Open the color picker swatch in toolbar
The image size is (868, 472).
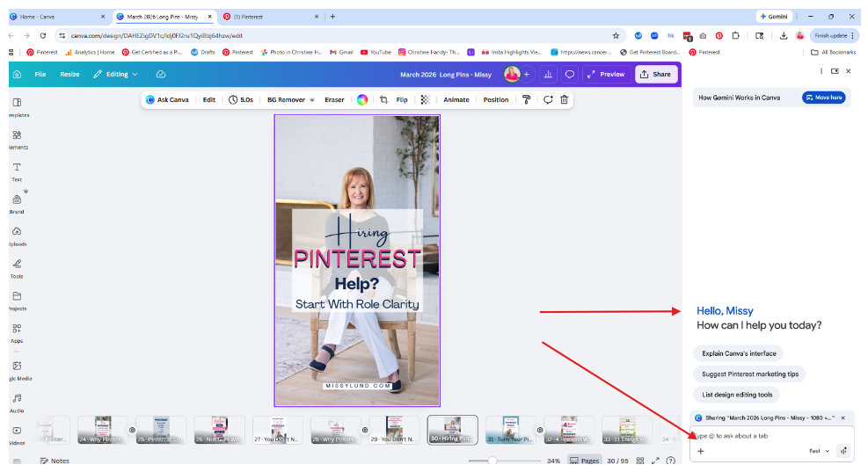coord(361,100)
